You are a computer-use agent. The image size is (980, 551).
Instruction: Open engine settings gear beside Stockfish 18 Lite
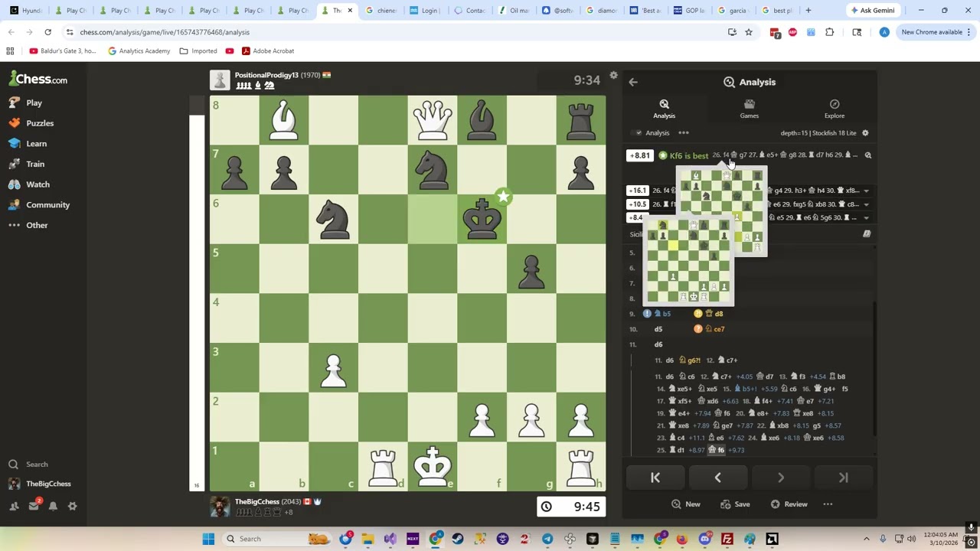(x=865, y=133)
